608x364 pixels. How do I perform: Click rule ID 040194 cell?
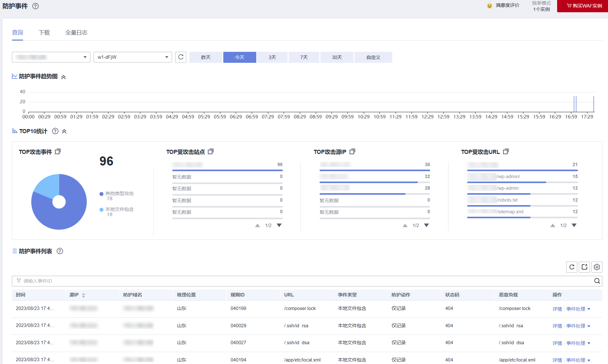coord(238,360)
